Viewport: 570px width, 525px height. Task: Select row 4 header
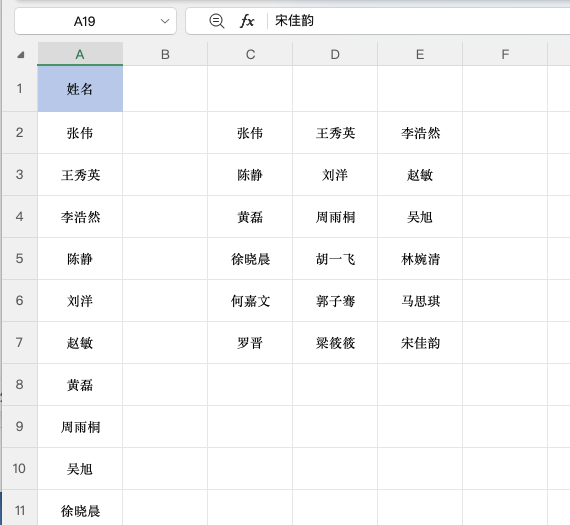[20, 217]
